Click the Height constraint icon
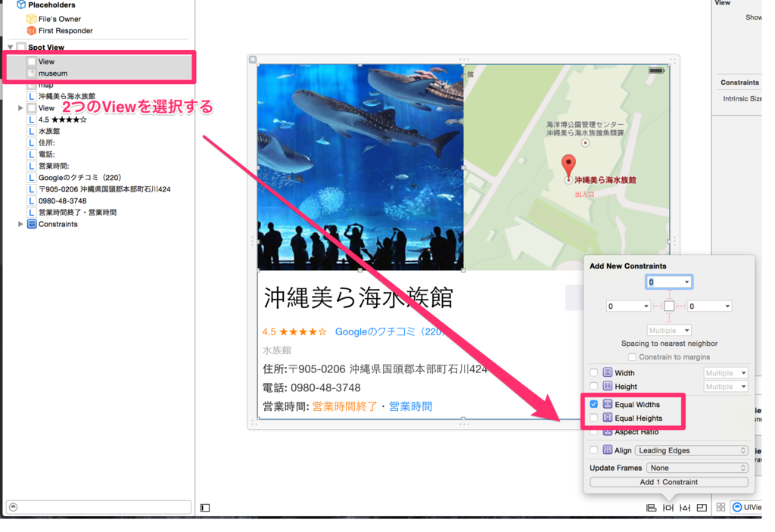The height and width of the screenshot is (532, 775). coord(608,386)
